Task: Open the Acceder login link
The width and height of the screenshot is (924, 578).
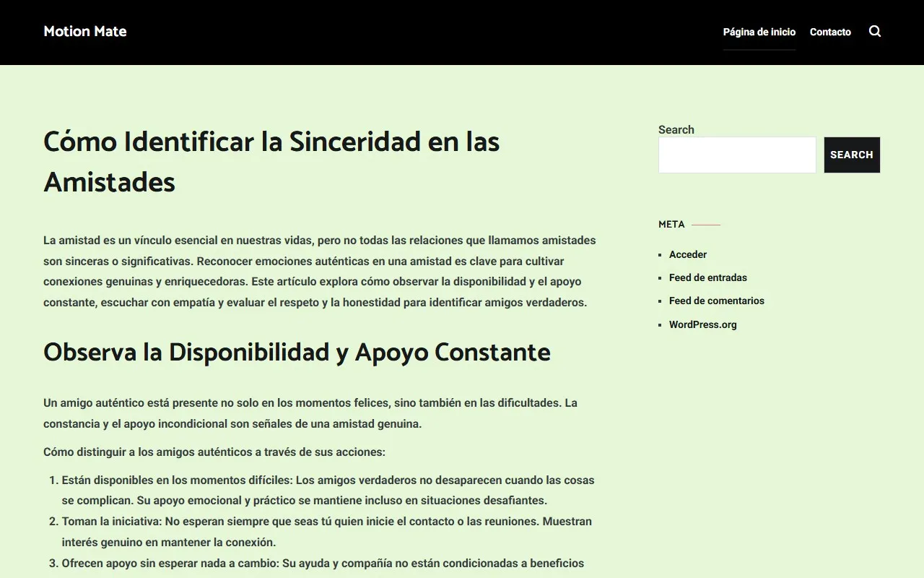Action: coord(687,254)
